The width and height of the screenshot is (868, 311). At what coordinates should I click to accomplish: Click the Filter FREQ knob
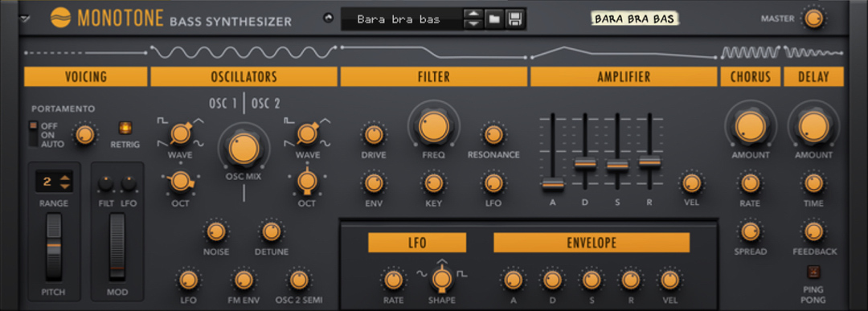coord(433,126)
